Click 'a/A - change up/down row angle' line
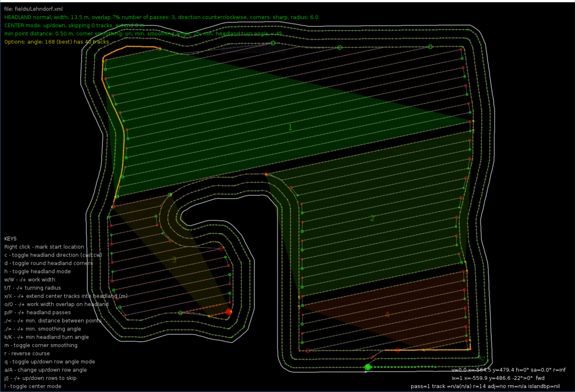The image size is (575, 392). pos(45,370)
